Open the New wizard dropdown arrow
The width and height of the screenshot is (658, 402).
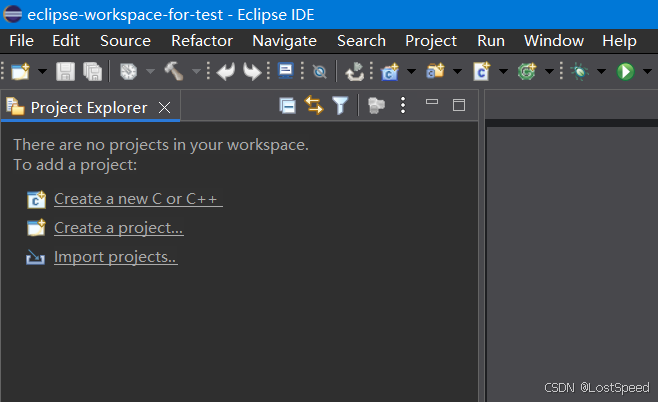[42, 72]
